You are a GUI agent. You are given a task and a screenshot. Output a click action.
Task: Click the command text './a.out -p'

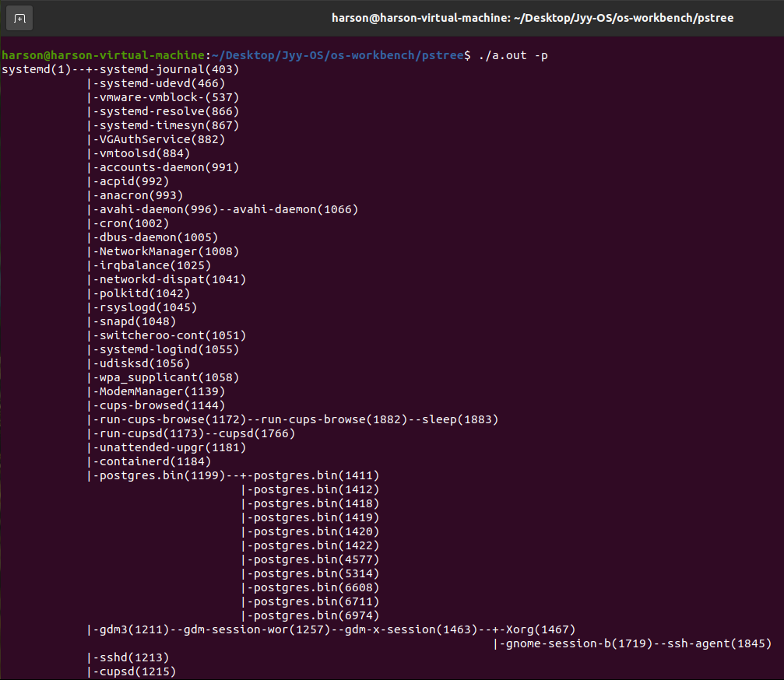[x=513, y=55]
